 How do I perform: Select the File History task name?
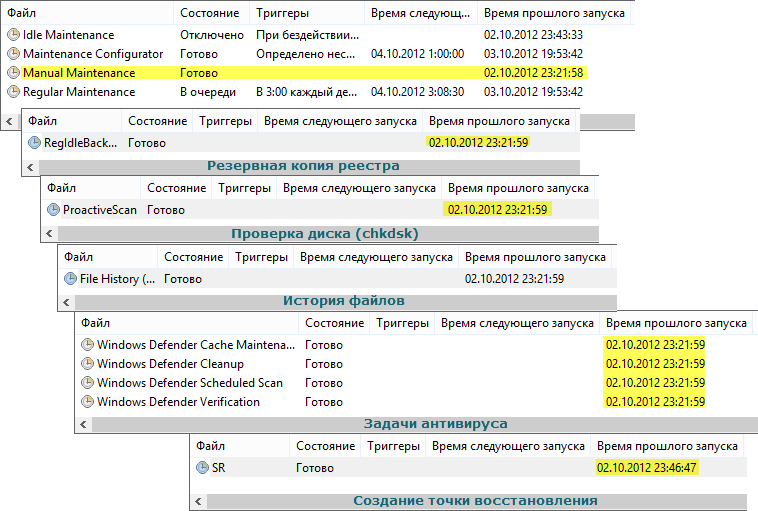pos(117,279)
